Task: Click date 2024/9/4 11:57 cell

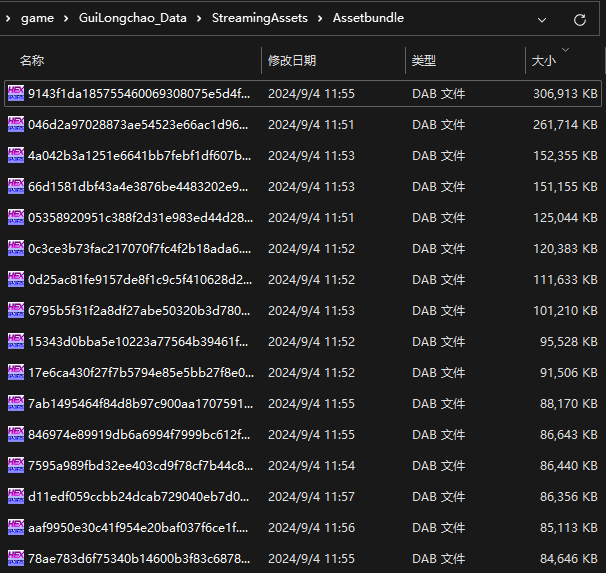Action: [312, 496]
